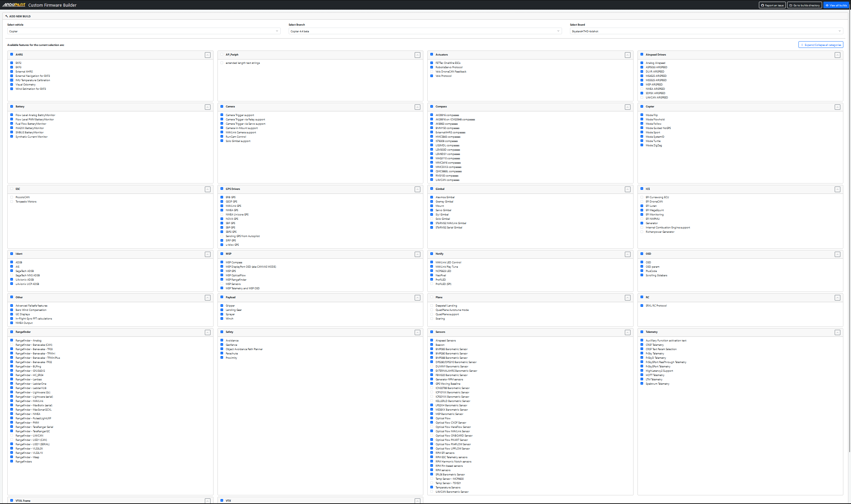Collapse the Notify category panel
The image size is (851, 504).
tap(628, 254)
